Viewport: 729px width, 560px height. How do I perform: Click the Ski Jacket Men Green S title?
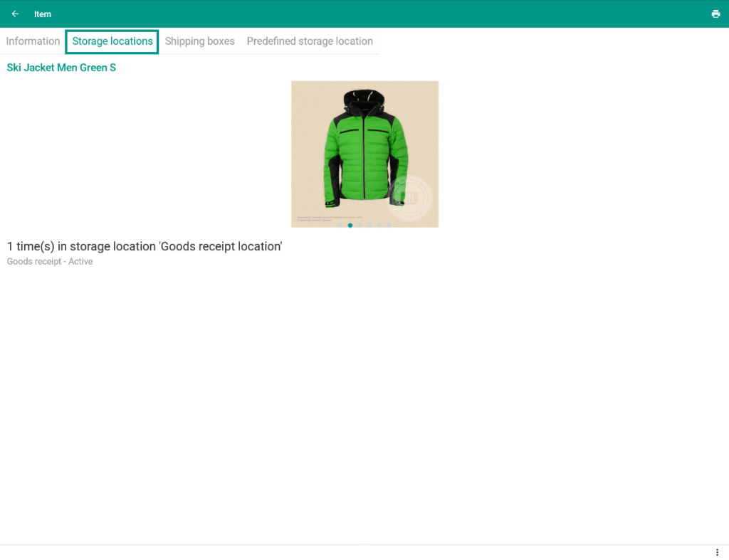61,68
